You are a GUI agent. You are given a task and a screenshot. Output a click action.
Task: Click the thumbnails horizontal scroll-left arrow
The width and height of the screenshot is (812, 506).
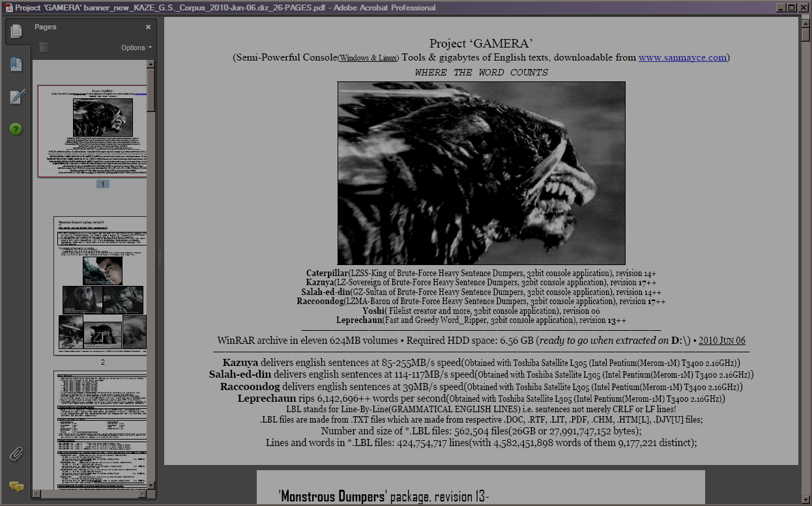pyautogui.click(x=37, y=494)
